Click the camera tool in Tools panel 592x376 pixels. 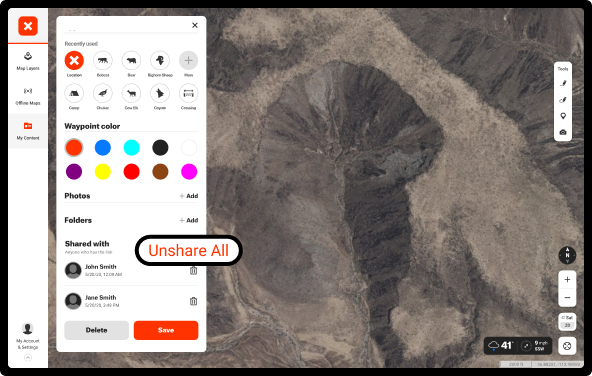[563, 132]
